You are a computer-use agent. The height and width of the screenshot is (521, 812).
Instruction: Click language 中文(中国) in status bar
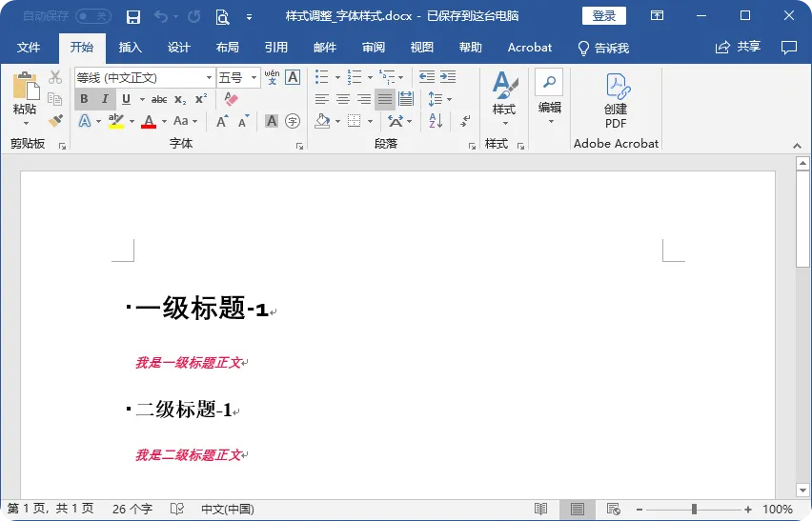pyautogui.click(x=228, y=510)
